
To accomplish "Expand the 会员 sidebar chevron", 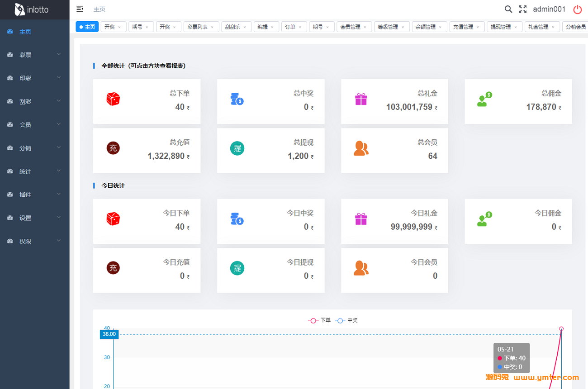I will (x=59, y=124).
